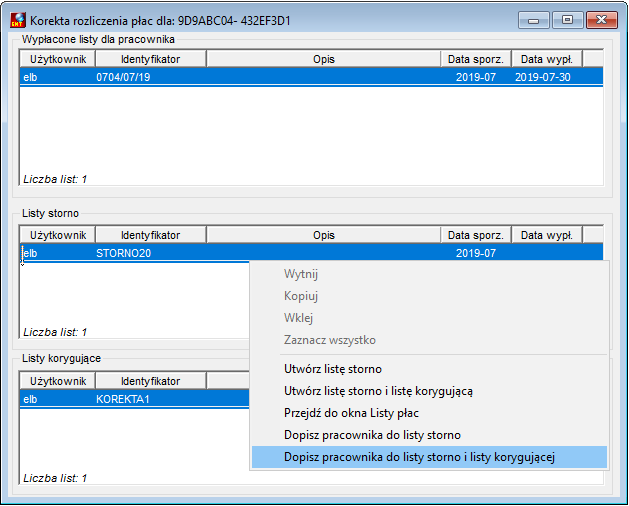The width and height of the screenshot is (629, 506).
Task: Click Data sporz. header in Listy storno
Action: [x=476, y=235]
